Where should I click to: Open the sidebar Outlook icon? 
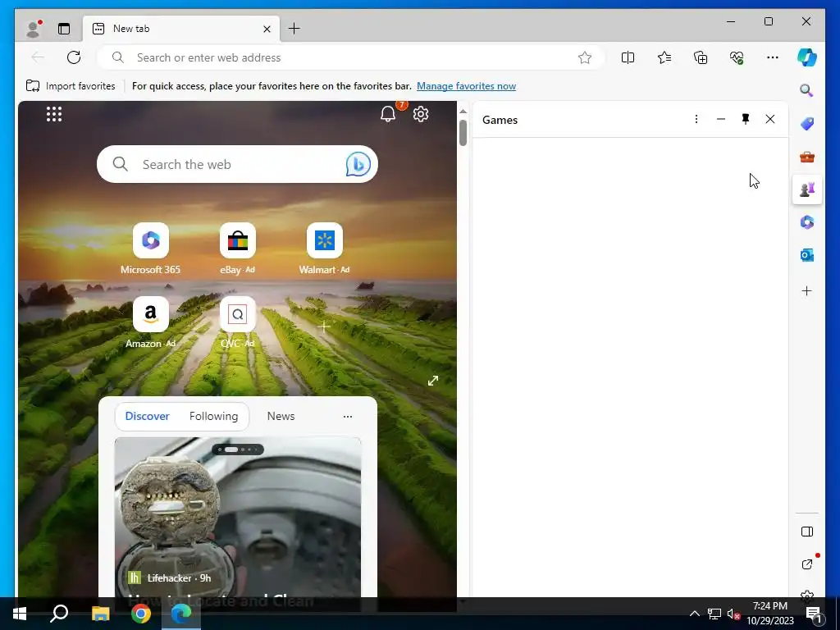807,255
